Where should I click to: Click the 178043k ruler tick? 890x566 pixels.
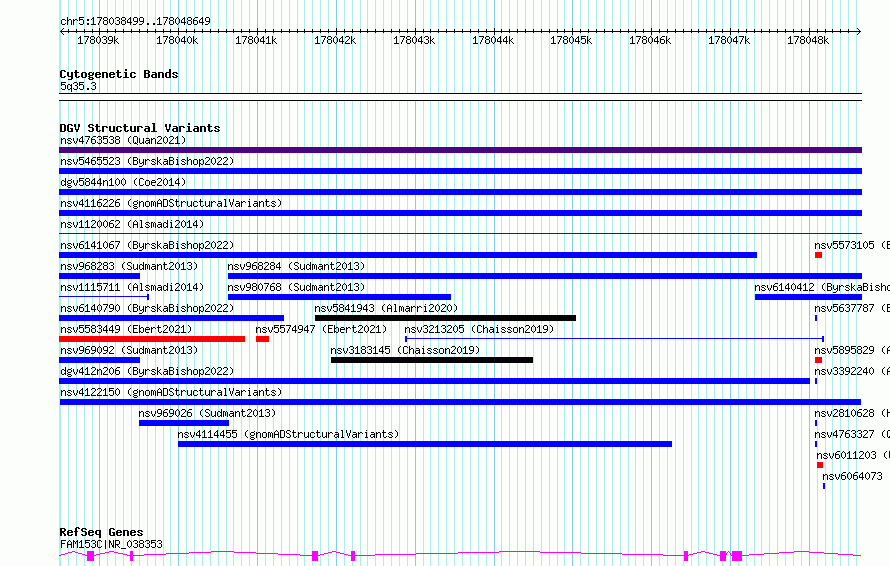point(414,40)
